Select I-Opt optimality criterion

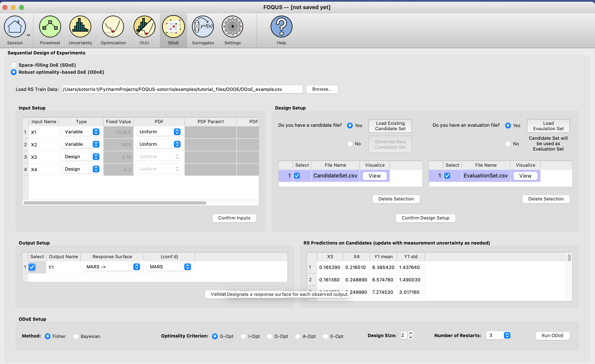coord(243,336)
